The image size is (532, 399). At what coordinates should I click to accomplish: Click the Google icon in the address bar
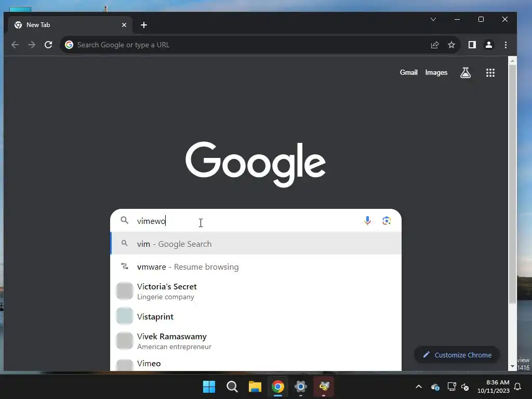[69, 45]
